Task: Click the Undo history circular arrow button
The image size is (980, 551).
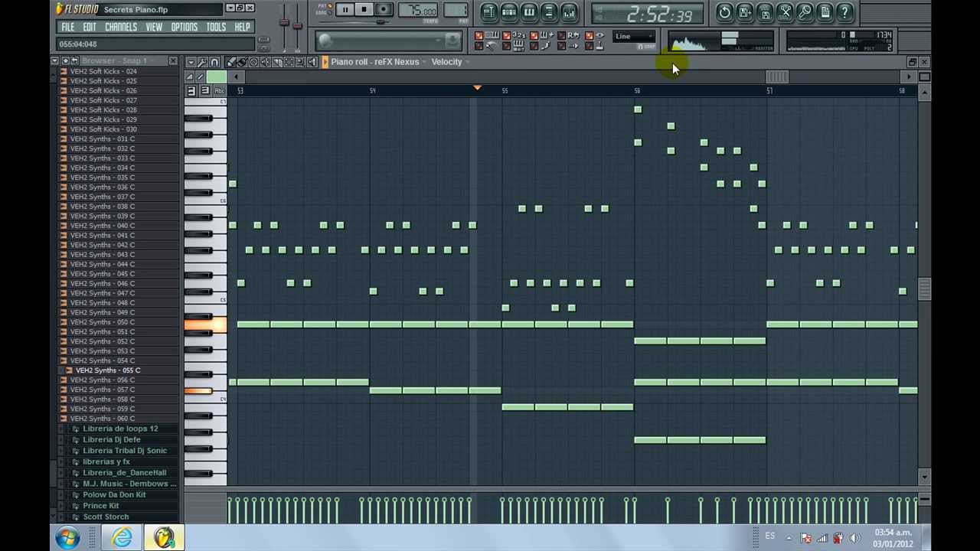Action: 724,12
